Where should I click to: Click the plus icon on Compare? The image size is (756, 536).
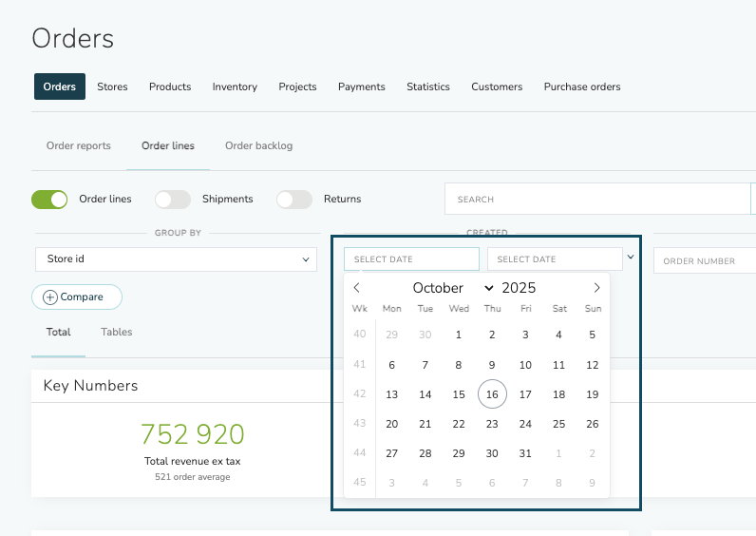tap(50, 297)
